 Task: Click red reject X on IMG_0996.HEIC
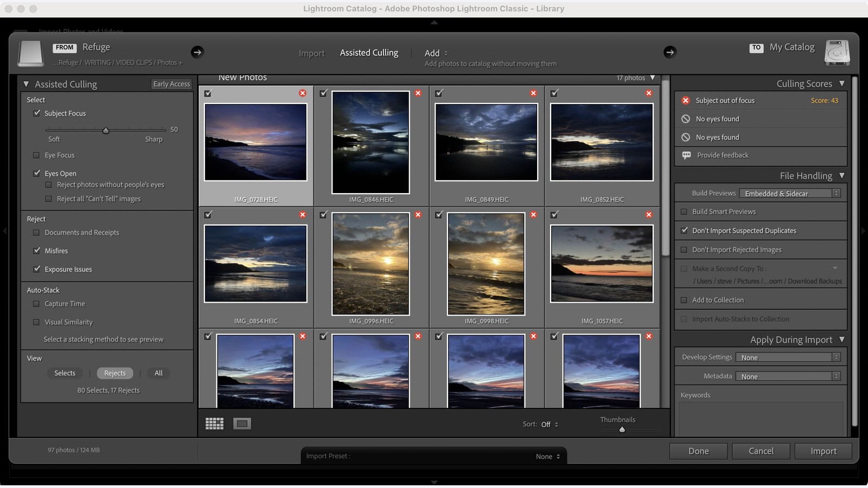(418, 215)
